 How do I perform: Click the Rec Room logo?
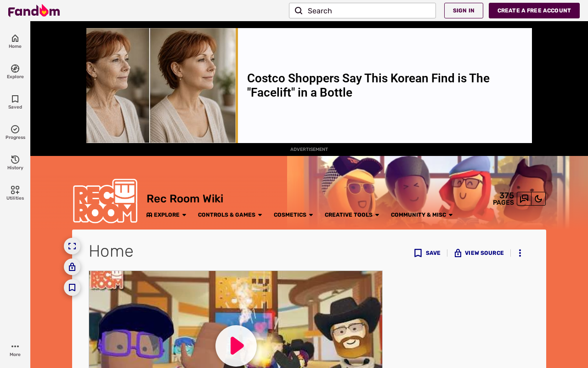click(x=105, y=201)
